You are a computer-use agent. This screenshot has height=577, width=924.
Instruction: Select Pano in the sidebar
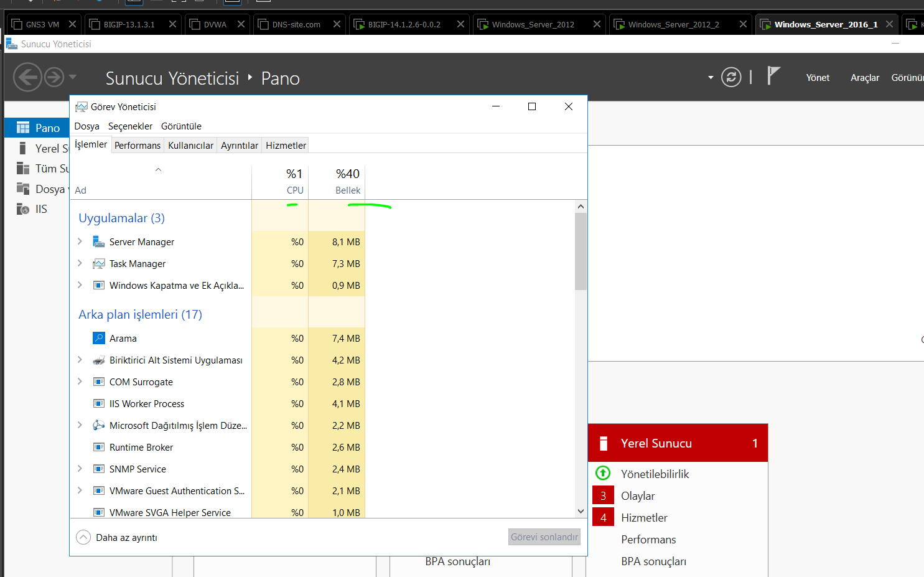coord(37,128)
